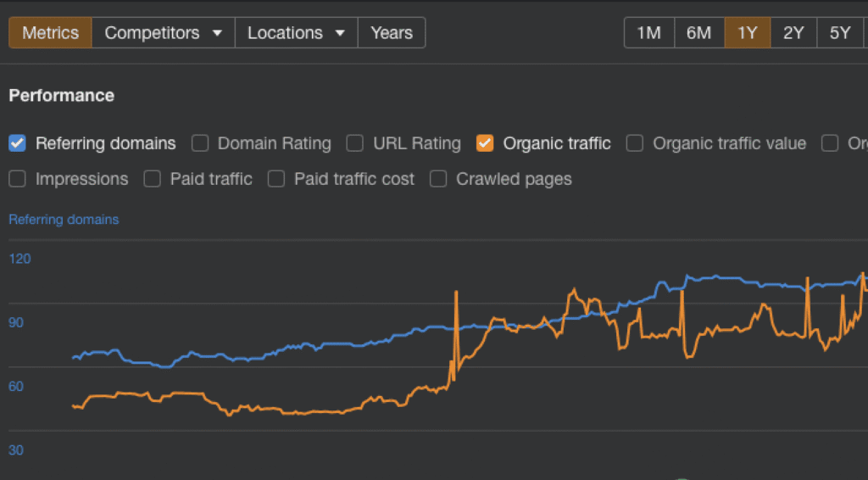Open the Competitors dropdown

(x=163, y=33)
